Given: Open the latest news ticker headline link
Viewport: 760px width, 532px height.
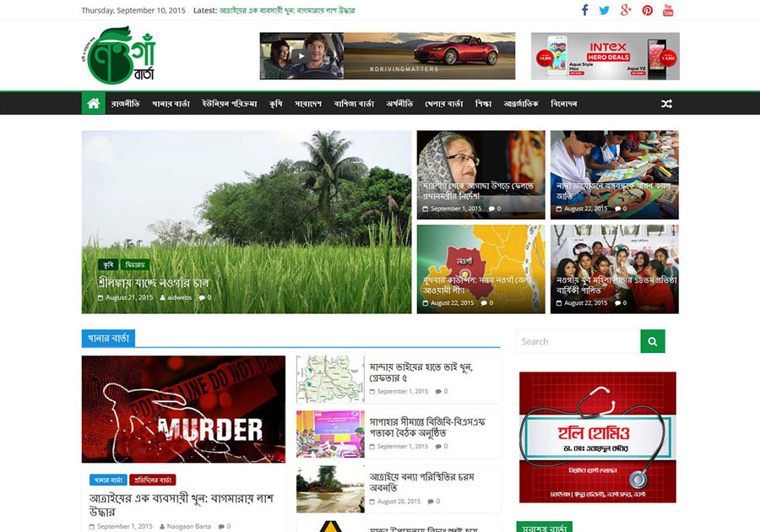Looking at the screenshot, I should (x=287, y=10).
